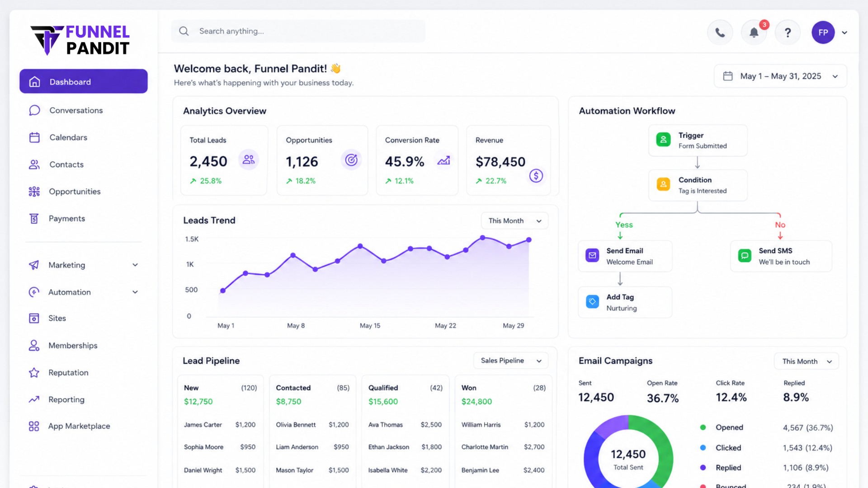
Task: Click the Add Tag blue icon
Action: (592, 301)
